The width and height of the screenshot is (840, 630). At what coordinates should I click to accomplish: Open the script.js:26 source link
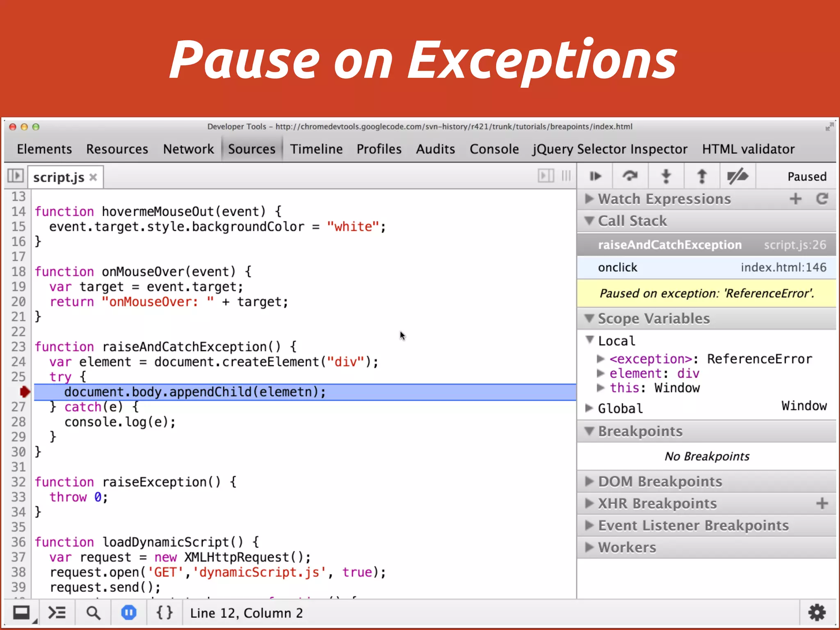pyautogui.click(x=795, y=245)
